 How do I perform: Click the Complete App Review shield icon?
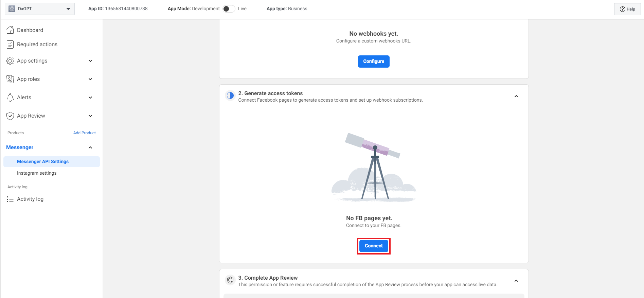[x=230, y=280]
